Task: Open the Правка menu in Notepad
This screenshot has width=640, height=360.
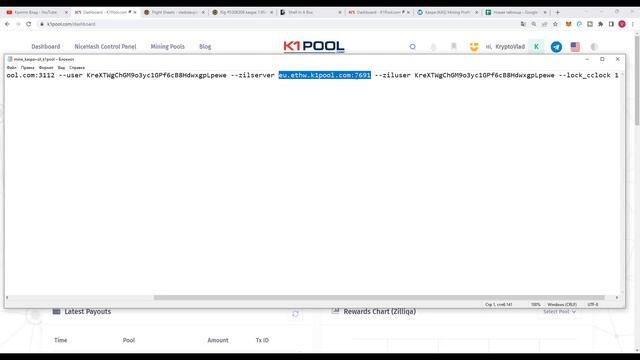Action: (x=28, y=67)
